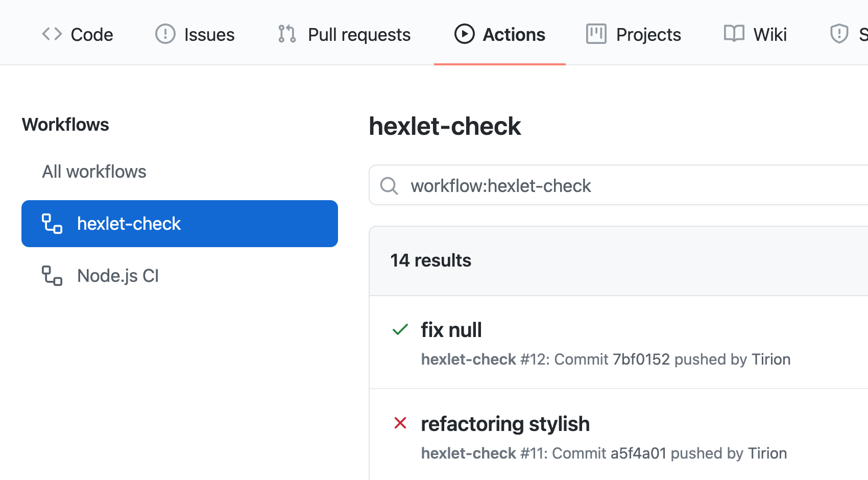Click the green success checkmark for fix null
The height and width of the screenshot is (480, 868).
400,330
